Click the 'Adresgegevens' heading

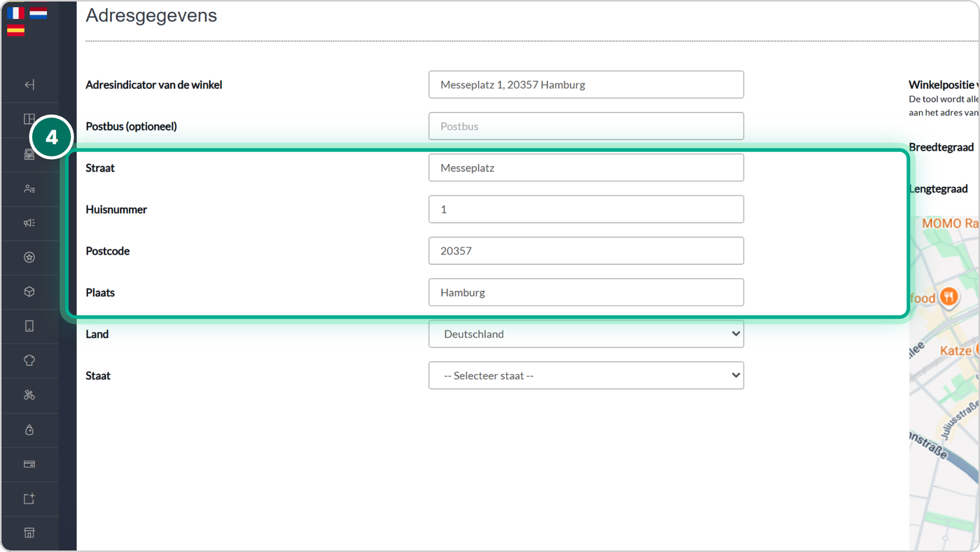coord(151,15)
